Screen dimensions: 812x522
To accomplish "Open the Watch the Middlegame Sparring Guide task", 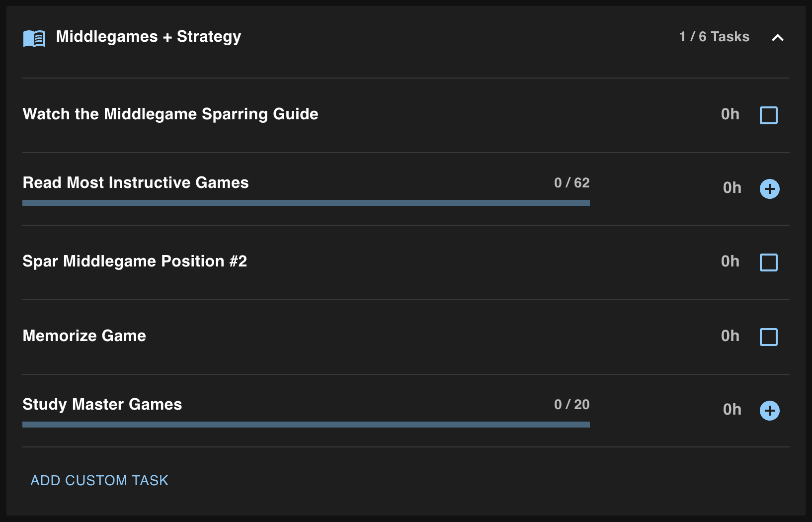I will pyautogui.click(x=170, y=114).
